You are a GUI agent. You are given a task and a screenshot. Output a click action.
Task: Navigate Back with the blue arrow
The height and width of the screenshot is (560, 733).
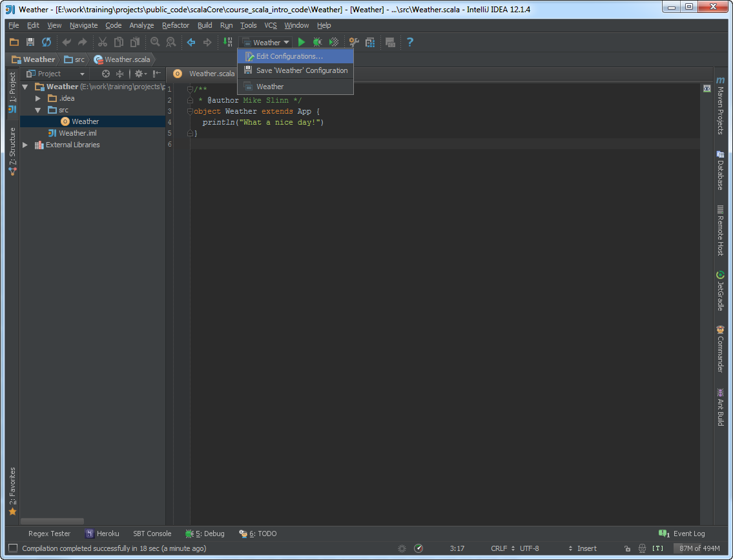tap(191, 42)
